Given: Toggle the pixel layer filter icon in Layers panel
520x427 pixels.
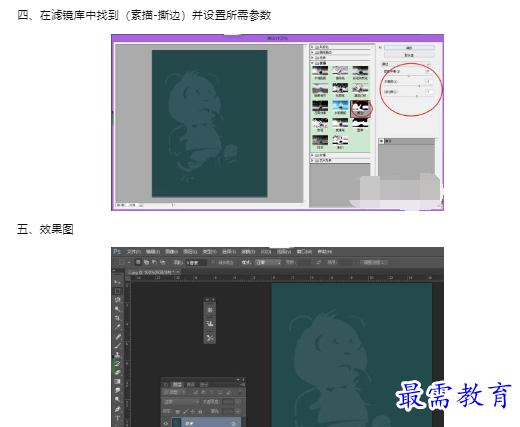Looking at the screenshot, I should tap(196, 393).
